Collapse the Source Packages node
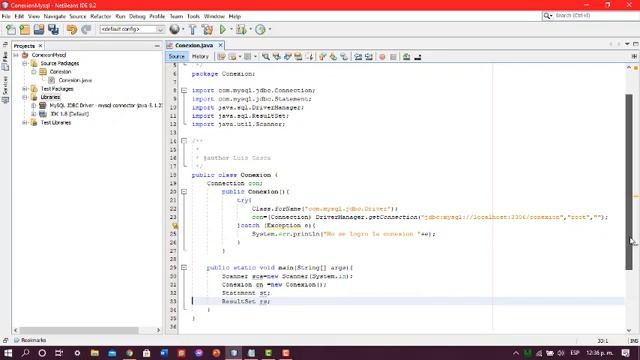Viewport: 640px width, 360px height. 25,63
